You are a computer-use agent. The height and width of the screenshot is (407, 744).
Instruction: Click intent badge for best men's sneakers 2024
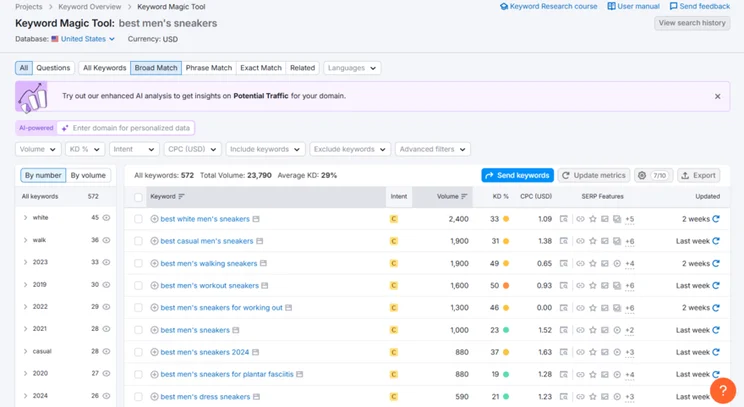pos(393,352)
